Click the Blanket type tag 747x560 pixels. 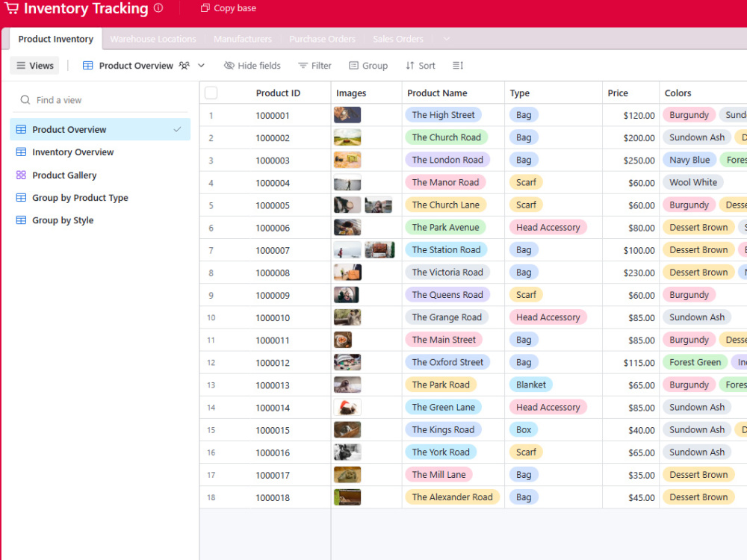531,385
